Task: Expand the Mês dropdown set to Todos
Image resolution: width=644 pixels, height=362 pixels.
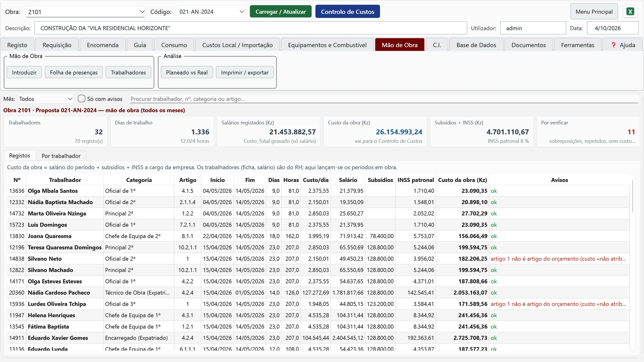Action: point(46,99)
